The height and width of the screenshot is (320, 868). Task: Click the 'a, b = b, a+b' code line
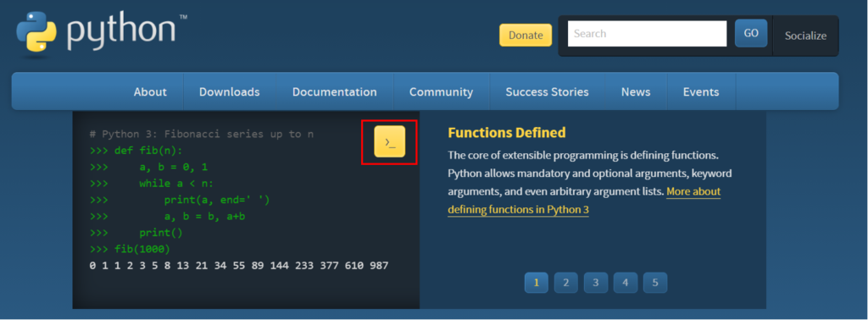click(204, 216)
